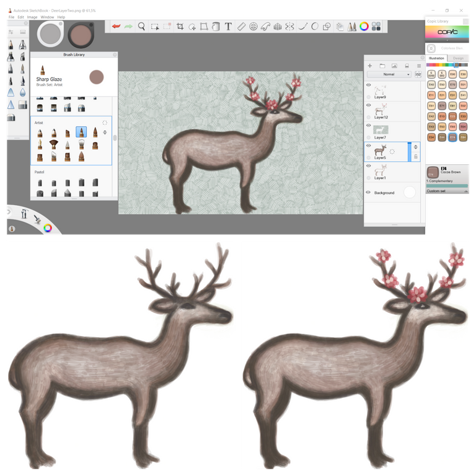Open the File menu
Viewport: 476px width, 476px height.
pos(11,17)
